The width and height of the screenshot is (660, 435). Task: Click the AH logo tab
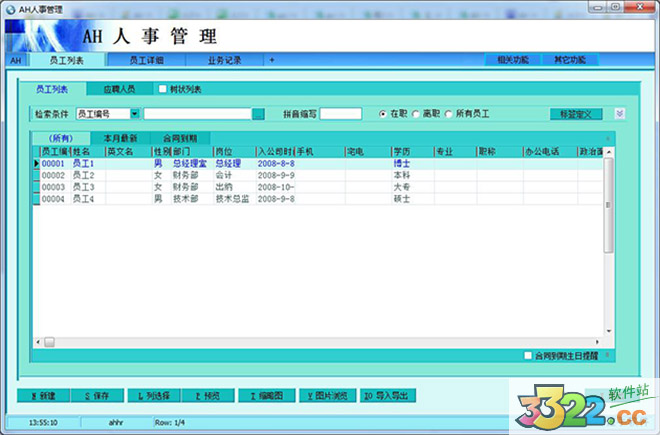(x=15, y=60)
